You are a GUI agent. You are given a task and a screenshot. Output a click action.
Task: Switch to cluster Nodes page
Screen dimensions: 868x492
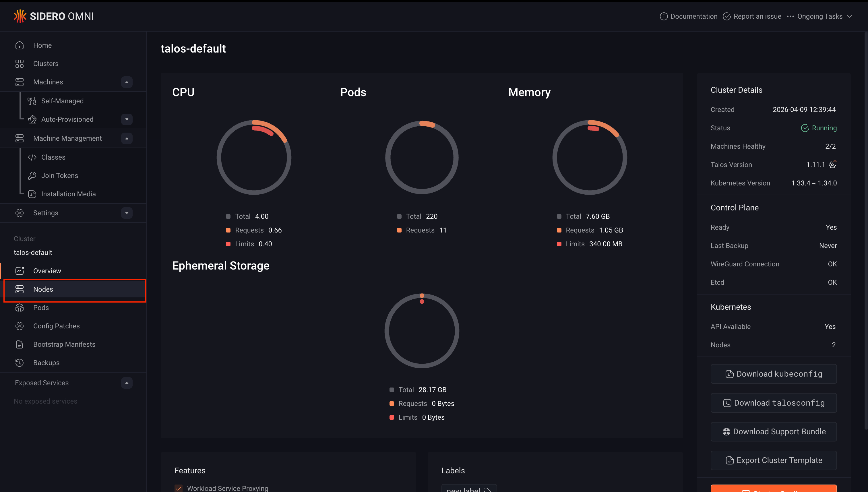click(x=73, y=289)
